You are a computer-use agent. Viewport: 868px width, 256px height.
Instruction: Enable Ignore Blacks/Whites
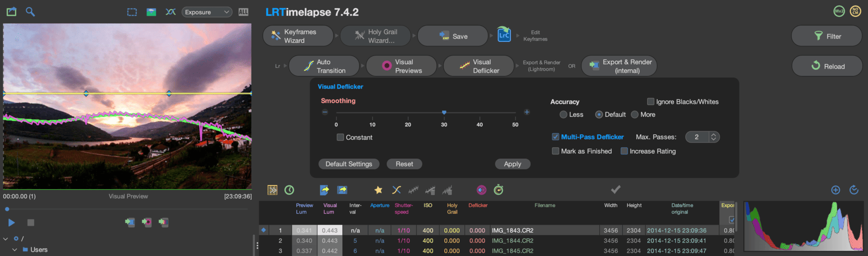point(650,102)
